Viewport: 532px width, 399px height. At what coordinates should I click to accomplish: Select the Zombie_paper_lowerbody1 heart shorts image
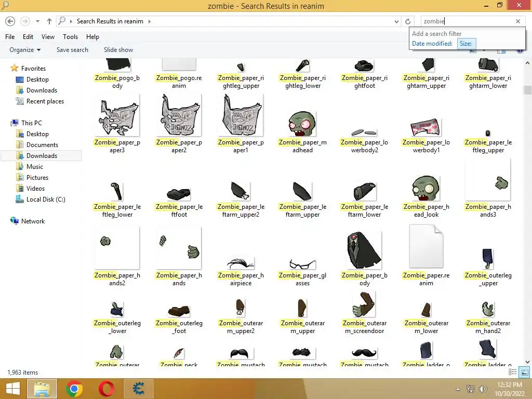[426, 128]
